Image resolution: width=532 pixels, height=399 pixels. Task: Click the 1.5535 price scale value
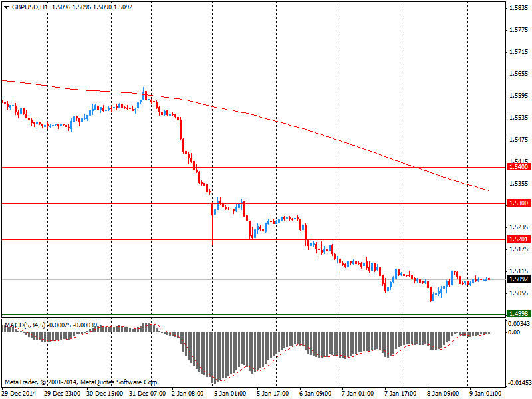[519, 118]
